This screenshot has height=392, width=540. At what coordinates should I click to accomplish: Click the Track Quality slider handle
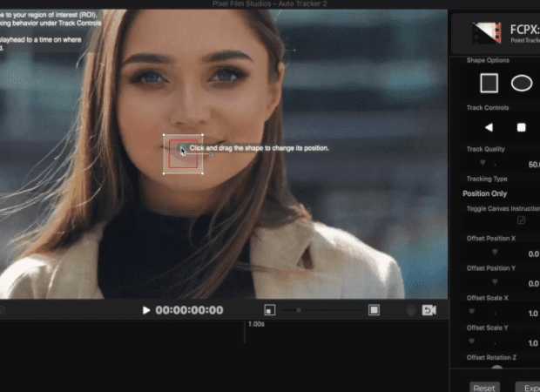click(x=483, y=162)
